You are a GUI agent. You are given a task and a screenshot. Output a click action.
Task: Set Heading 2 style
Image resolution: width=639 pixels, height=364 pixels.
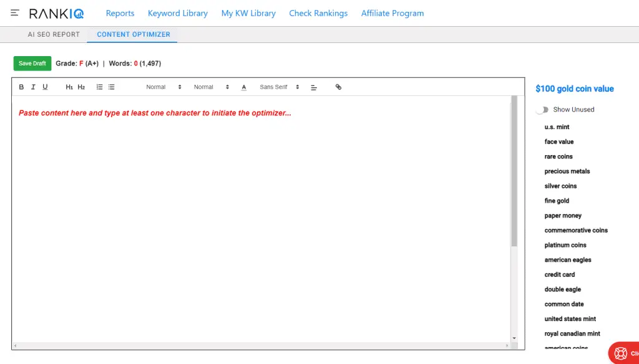tap(81, 87)
